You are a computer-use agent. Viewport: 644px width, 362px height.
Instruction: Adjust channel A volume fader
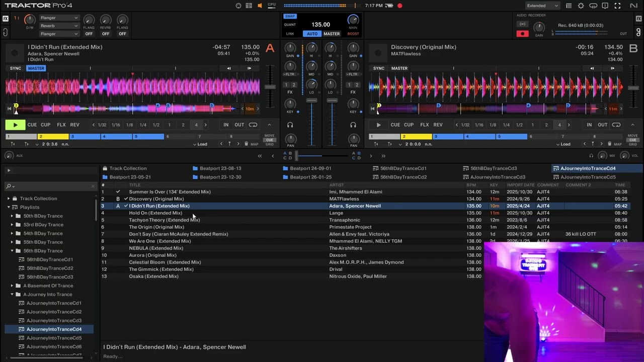[x=312, y=101]
